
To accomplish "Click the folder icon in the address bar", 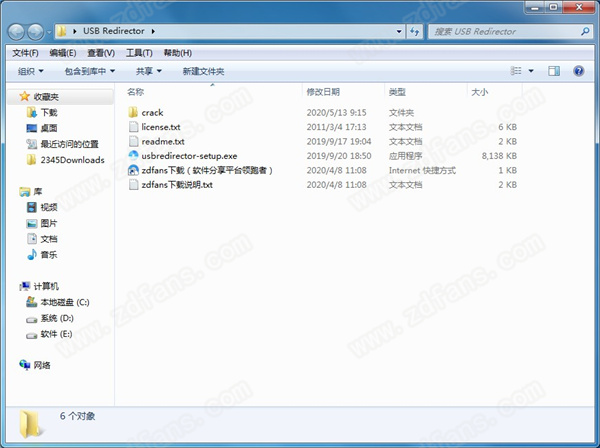I will (61, 31).
